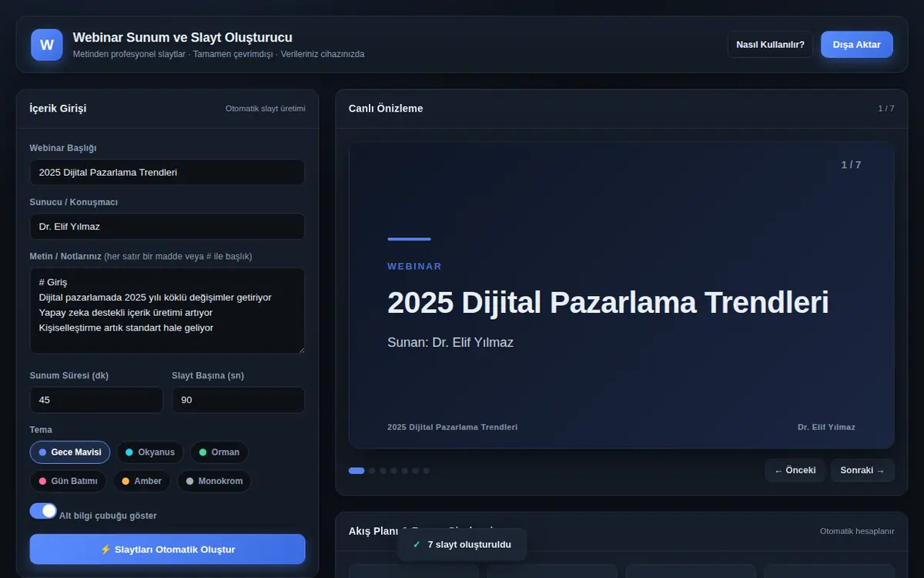Choose the Gece Mavisi theme
Image resolution: width=924 pixels, height=578 pixels.
point(70,452)
